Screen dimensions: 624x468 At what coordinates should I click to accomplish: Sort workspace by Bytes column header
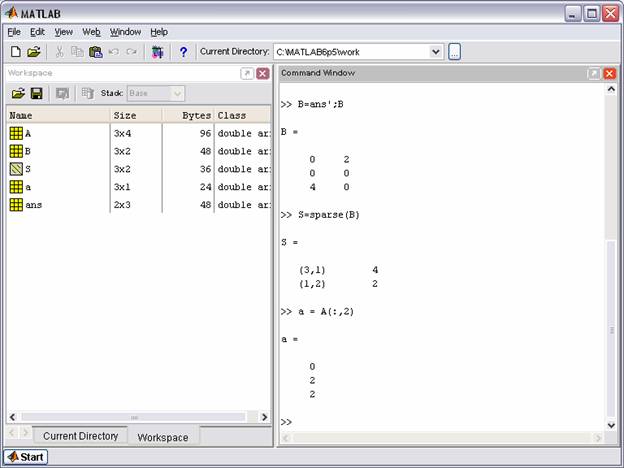189,115
